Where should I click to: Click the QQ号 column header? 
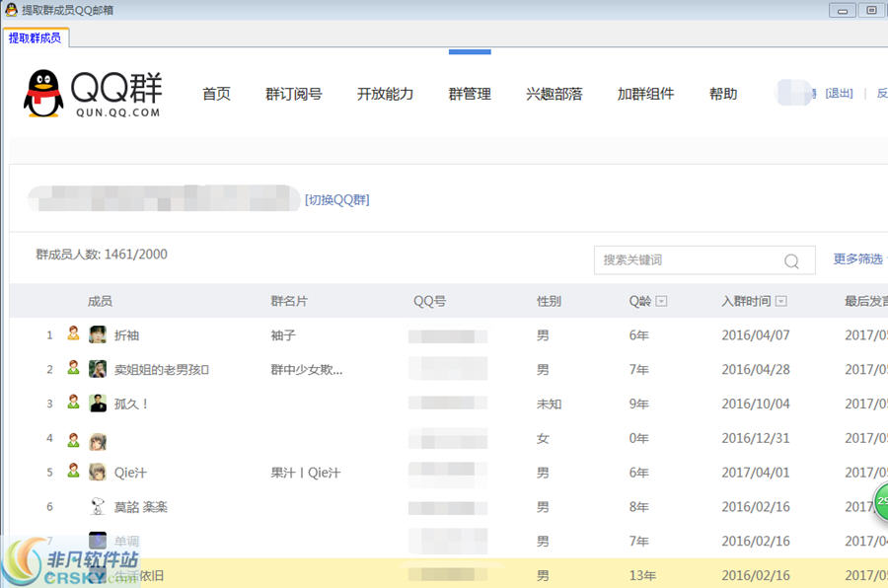coord(429,301)
